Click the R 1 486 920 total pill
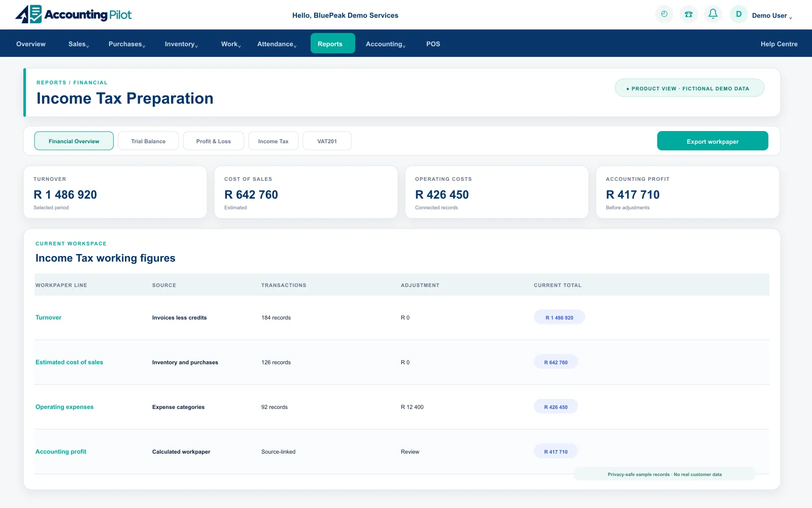Viewport: 812px width, 508px height. [559, 317]
